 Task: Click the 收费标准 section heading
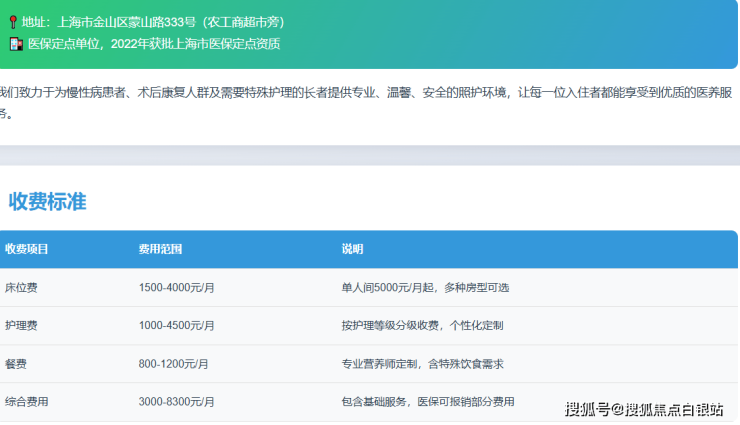pyautogui.click(x=47, y=201)
